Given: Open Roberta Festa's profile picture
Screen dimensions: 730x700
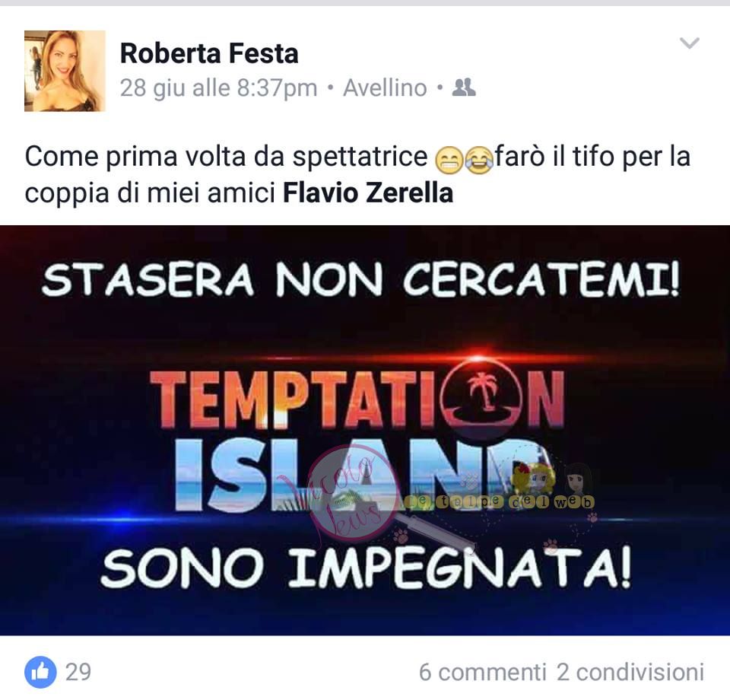Looking at the screenshot, I should pyautogui.click(x=65, y=71).
